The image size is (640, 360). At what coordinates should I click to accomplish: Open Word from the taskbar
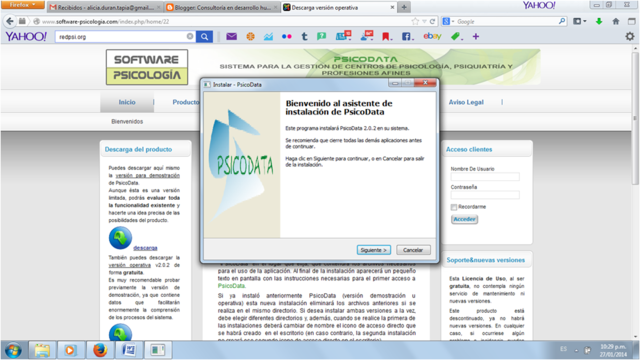coord(129,350)
